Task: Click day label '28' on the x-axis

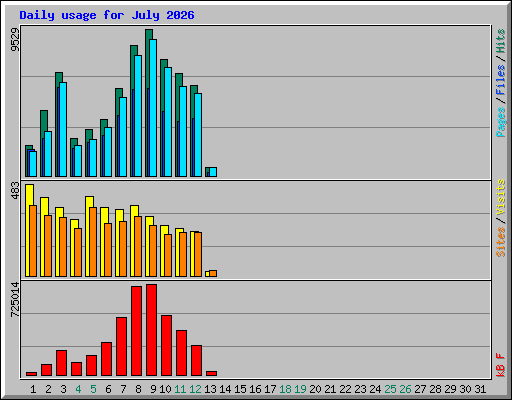Action: 435,389
